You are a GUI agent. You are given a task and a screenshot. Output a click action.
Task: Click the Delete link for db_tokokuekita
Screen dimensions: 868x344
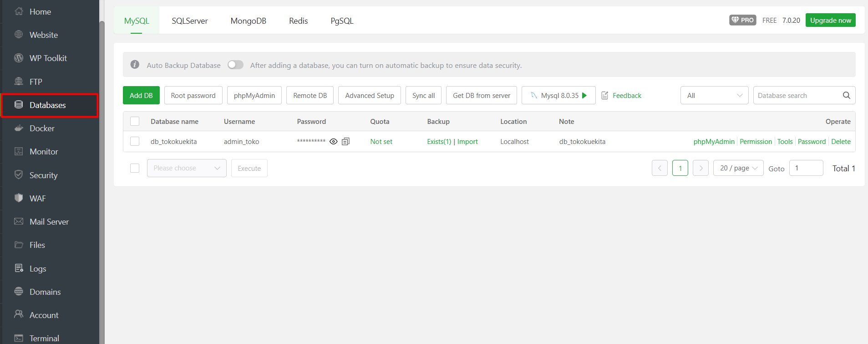pyautogui.click(x=841, y=142)
